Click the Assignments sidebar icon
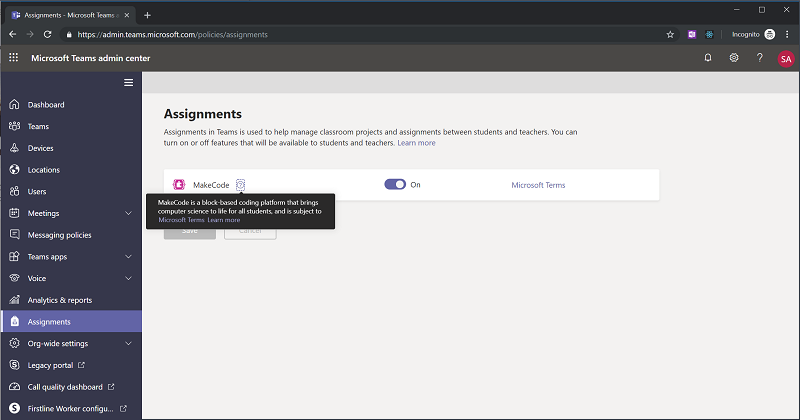Screen dimensions: 800x420 point(14,322)
